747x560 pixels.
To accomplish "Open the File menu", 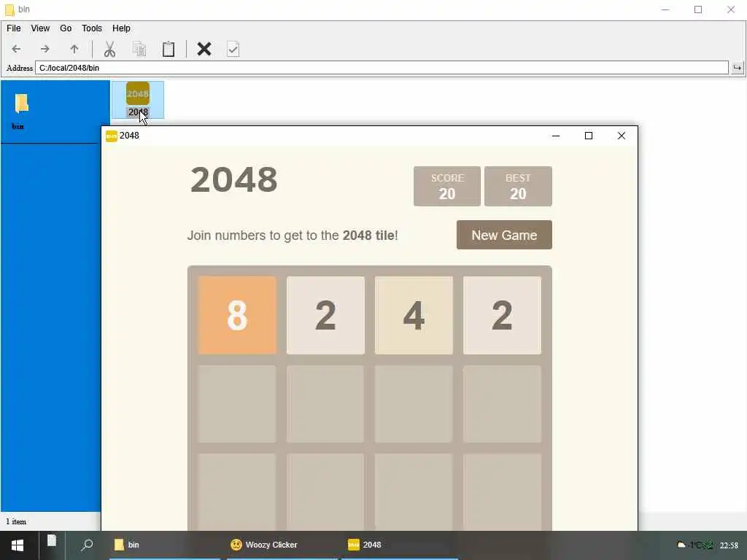I will pyautogui.click(x=13, y=28).
